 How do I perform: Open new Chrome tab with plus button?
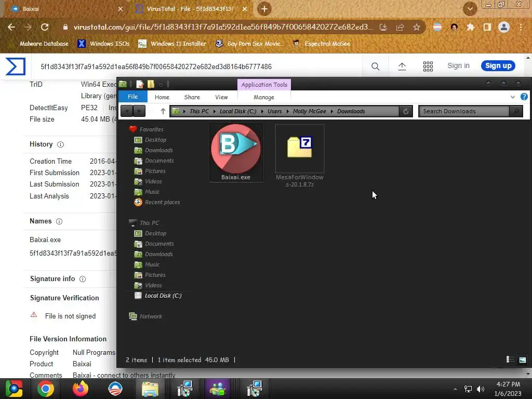[264, 9]
